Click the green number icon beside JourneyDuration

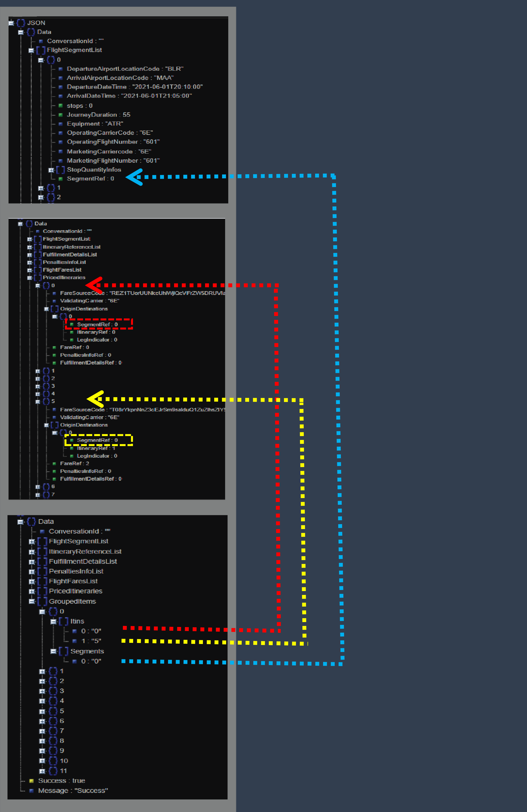(x=60, y=115)
